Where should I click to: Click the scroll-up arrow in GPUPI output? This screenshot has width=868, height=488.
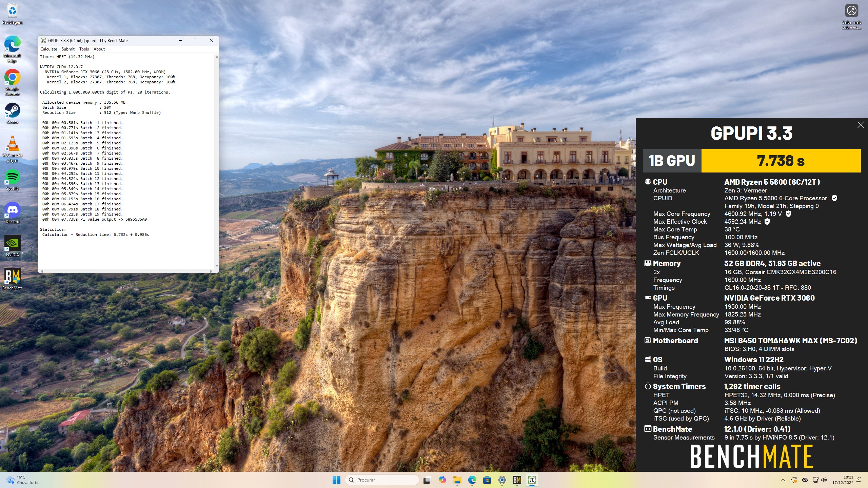coord(217,57)
